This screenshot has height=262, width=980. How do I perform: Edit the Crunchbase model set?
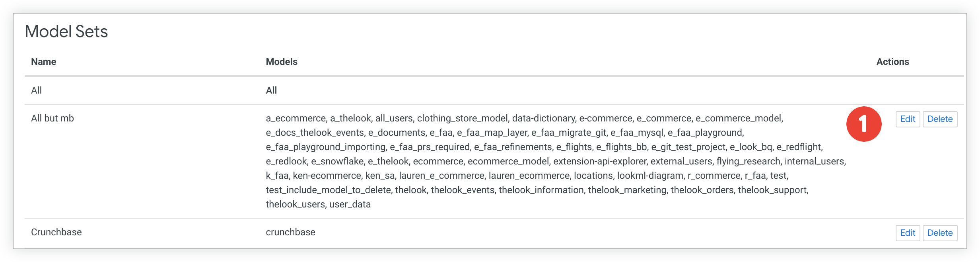pos(908,233)
